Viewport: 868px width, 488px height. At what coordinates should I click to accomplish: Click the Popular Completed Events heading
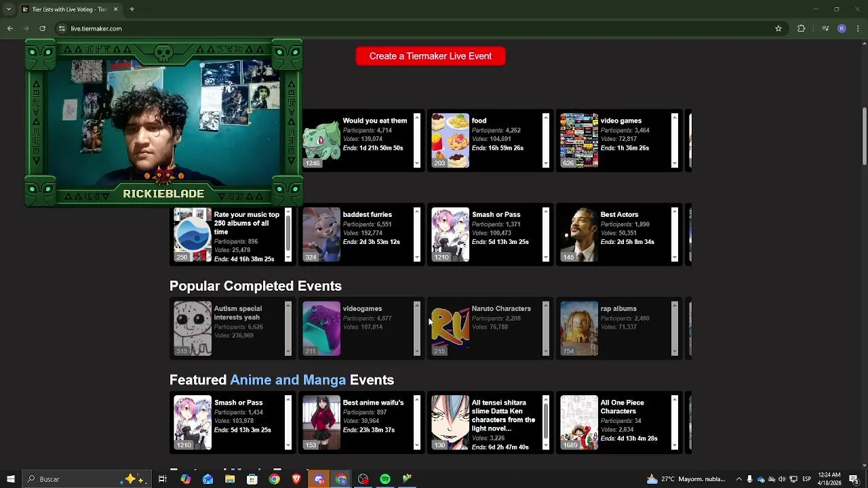(x=256, y=286)
